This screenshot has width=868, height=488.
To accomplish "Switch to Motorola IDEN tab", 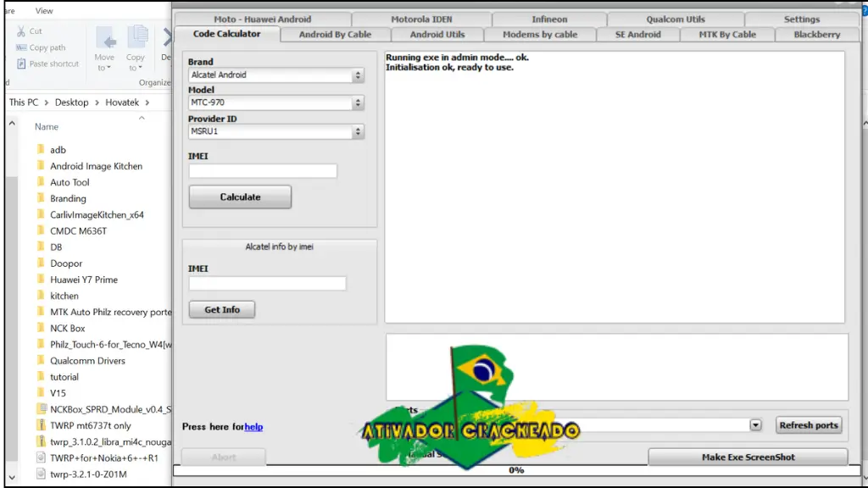I will click(x=421, y=19).
